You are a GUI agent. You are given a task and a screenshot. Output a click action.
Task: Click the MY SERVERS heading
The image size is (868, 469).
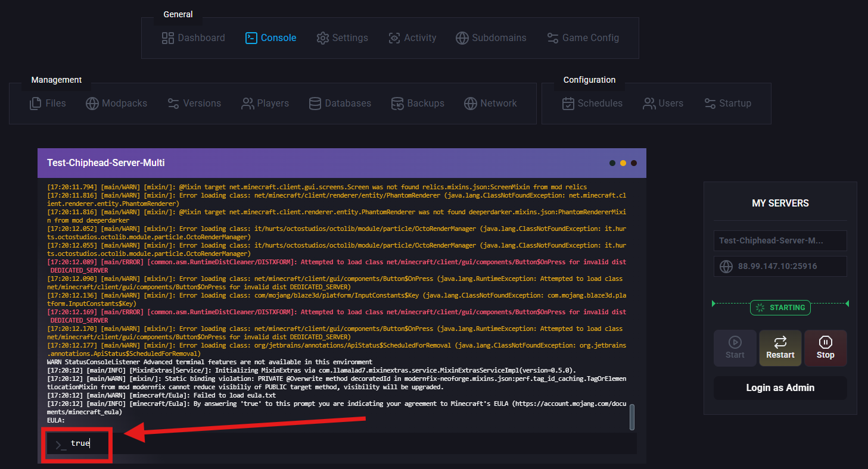click(780, 204)
